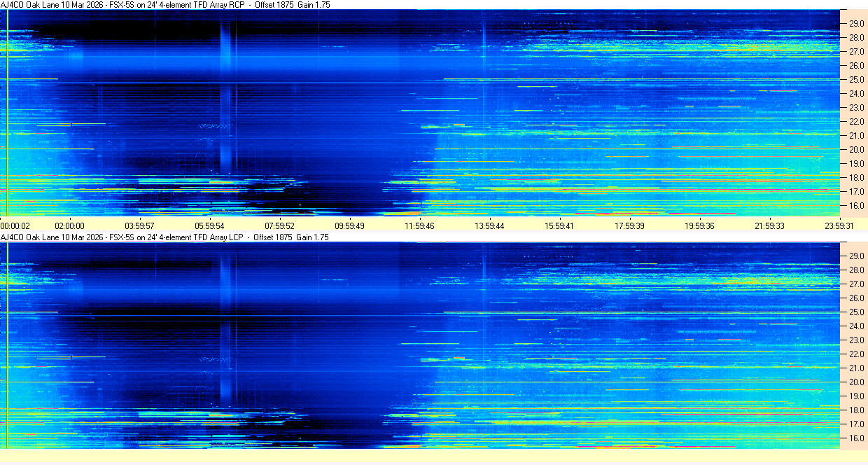
Task: Click the 25.0 frequency label on LCP plot
Action: click(857, 312)
